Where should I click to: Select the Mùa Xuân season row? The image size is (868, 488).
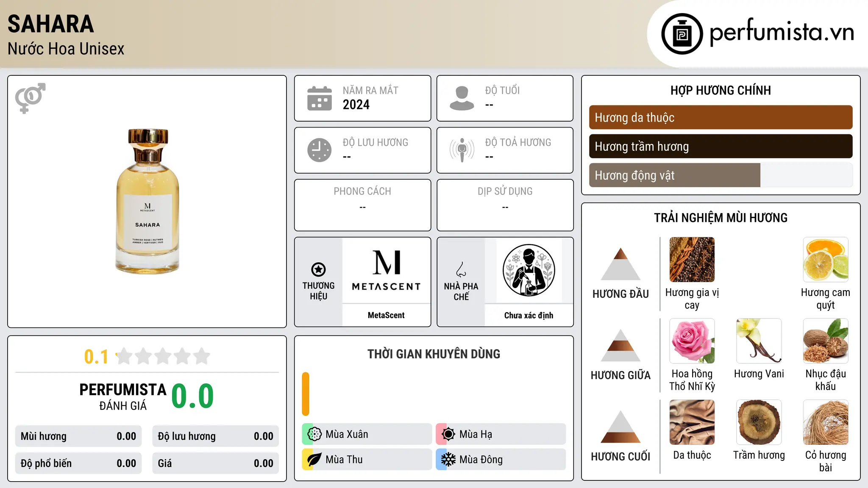coord(367,434)
